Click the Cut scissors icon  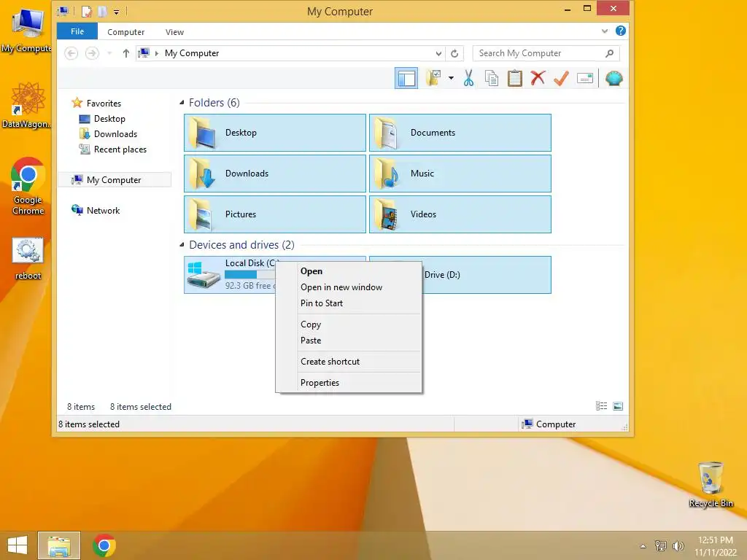[468, 78]
